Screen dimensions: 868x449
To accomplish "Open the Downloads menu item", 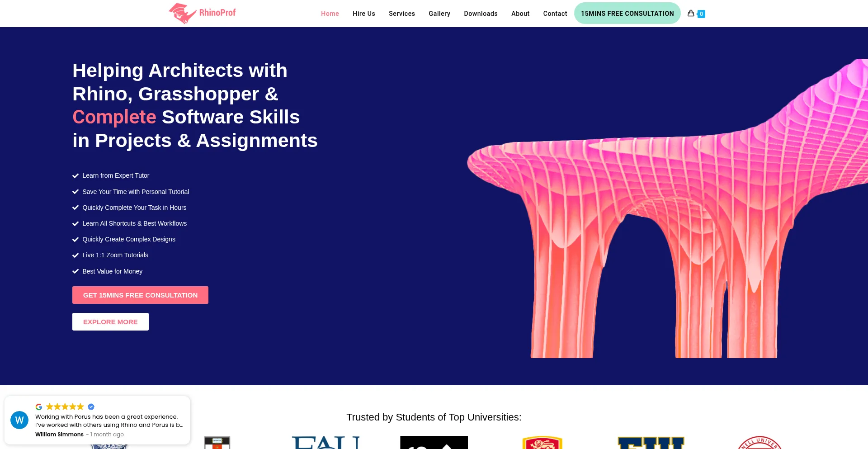I will coord(481,14).
